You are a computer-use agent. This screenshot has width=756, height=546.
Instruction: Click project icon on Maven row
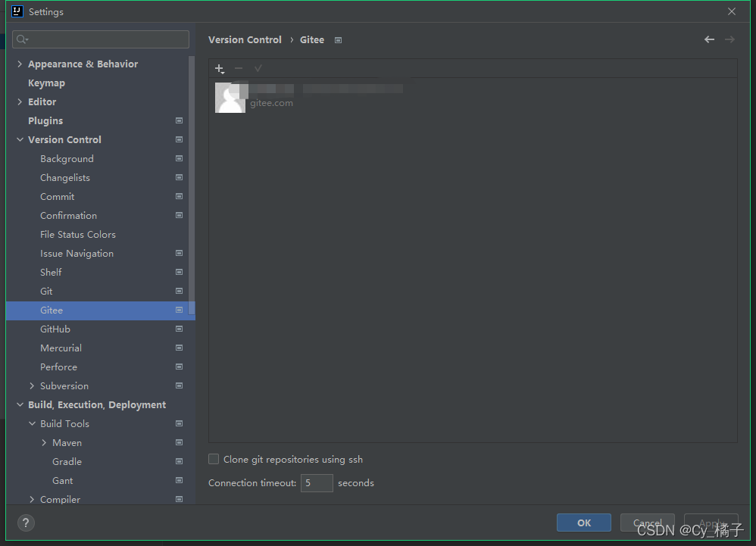[179, 442]
